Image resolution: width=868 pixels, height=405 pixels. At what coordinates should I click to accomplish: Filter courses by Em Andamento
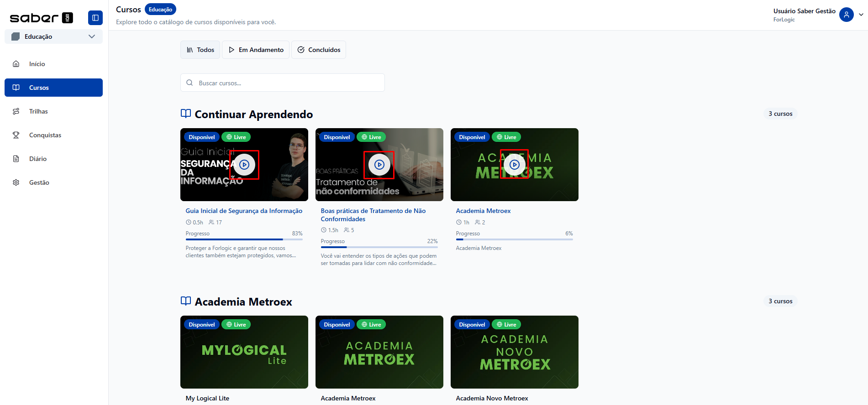click(x=256, y=50)
